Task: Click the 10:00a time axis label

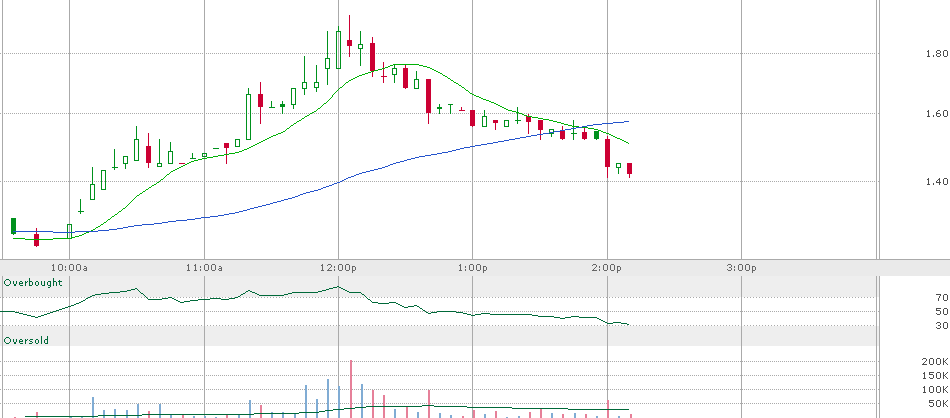Action: (69, 268)
